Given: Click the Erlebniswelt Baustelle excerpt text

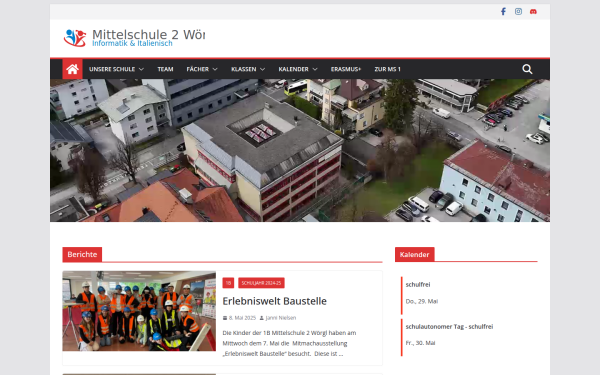Looking at the screenshot, I should [289, 343].
